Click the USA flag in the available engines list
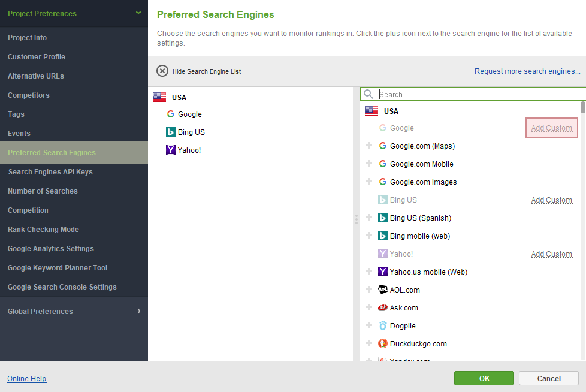 tap(371, 111)
